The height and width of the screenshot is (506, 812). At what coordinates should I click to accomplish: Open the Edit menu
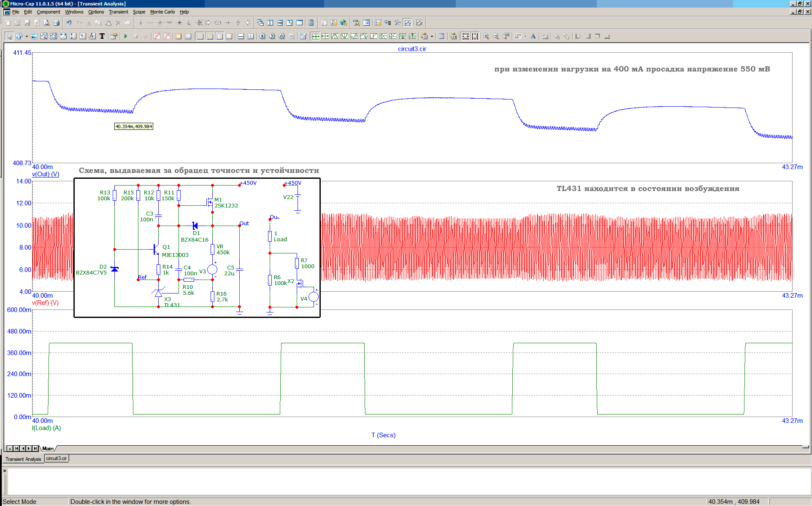pos(28,12)
